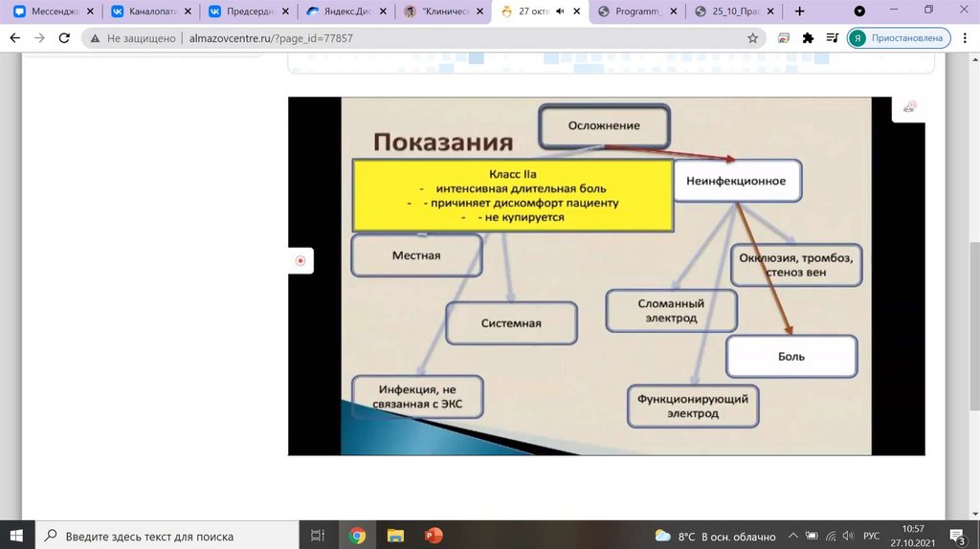Open the Extensions puzzle icon
This screenshot has width=980, height=549.
pyautogui.click(x=808, y=38)
